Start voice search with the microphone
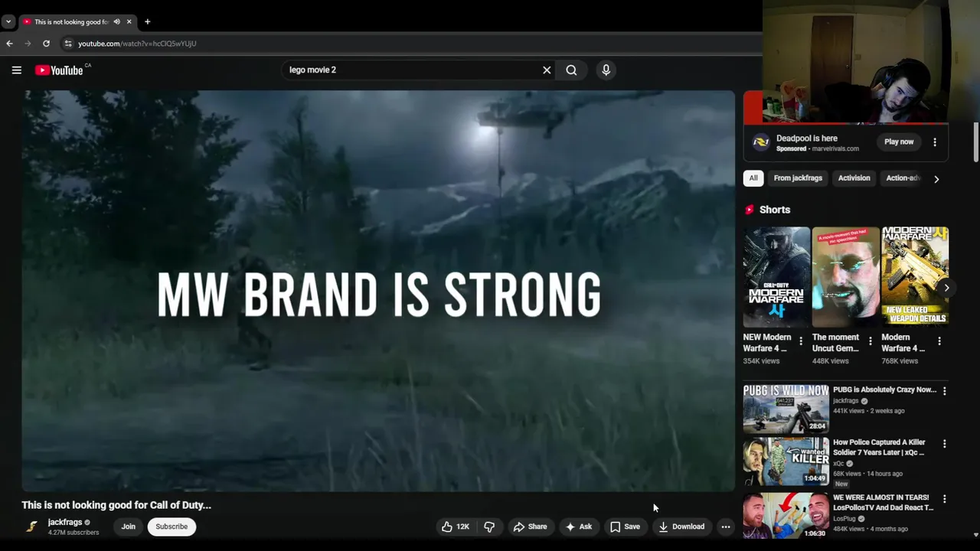The height and width of the screenshot is (551, 980). click(606, 70)
